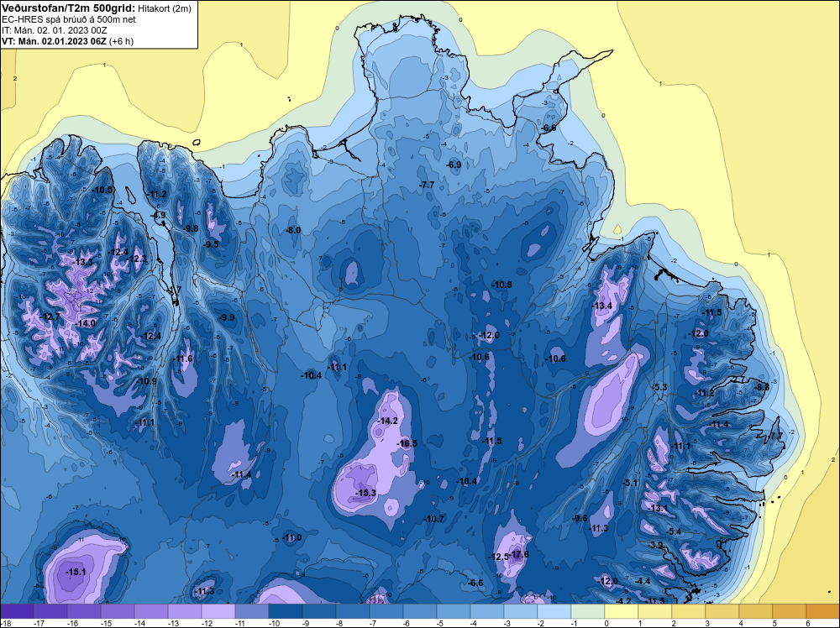Select the -16.5 temperature value
The width and height of the screenshot is (840, 628).
pos(407,443)
